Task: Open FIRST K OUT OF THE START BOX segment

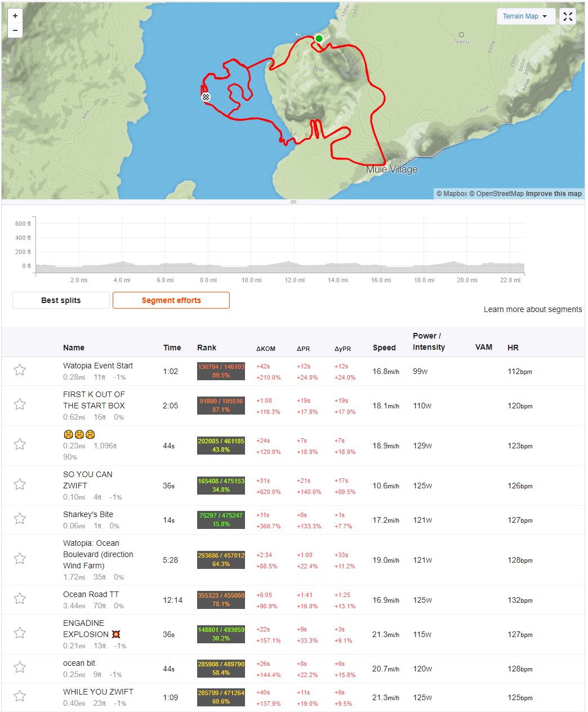Action: point(94,400)
